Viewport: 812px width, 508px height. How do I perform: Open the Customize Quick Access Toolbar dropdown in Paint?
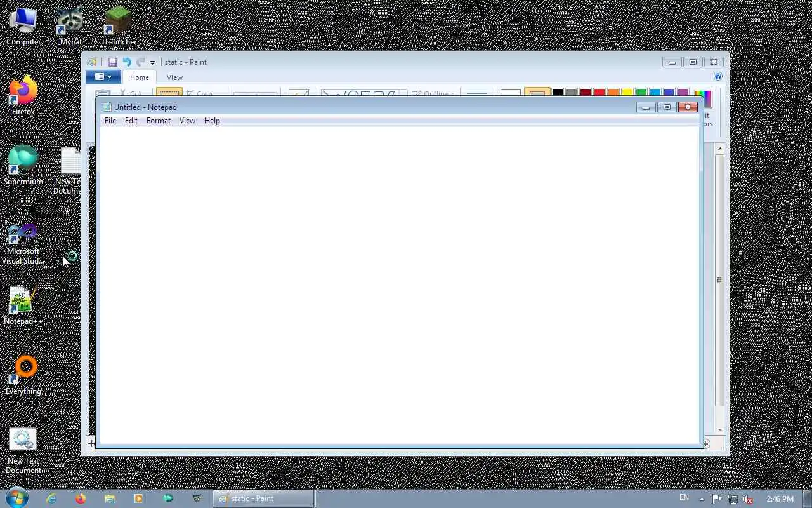[152, 63]
